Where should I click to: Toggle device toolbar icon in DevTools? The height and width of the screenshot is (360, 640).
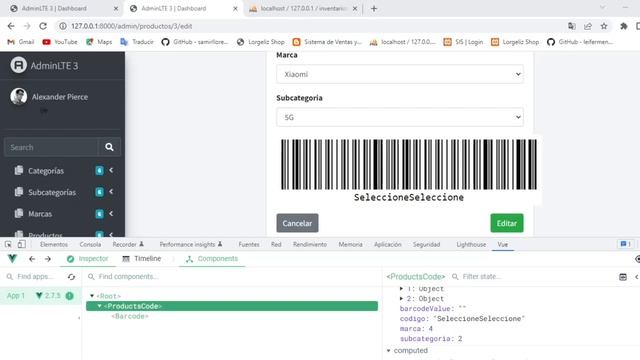[x=22, y=244]
